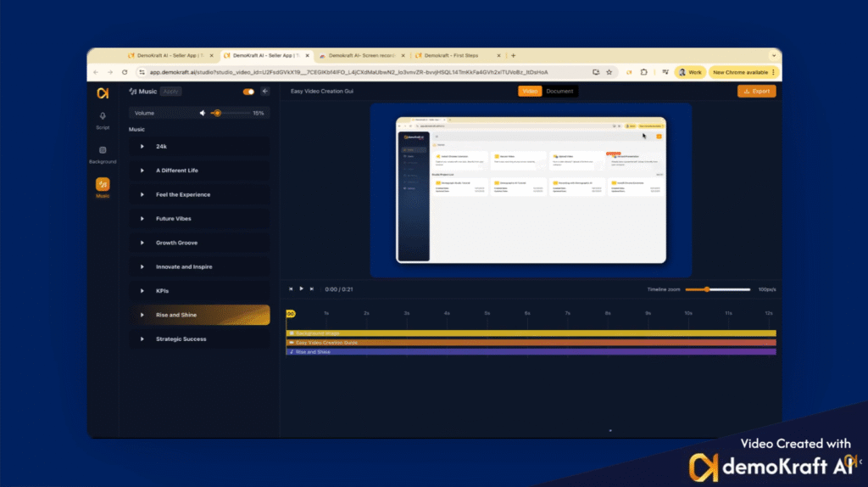Viewport: 868px width, 487px height.
Task: Bookmark page with the star icon
Action: [609, 72]
